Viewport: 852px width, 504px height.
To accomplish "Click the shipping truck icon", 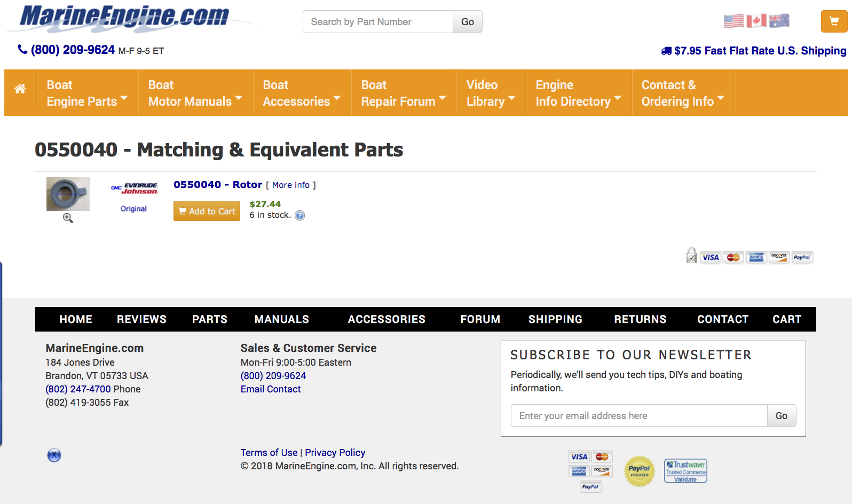I will (666, 51).
